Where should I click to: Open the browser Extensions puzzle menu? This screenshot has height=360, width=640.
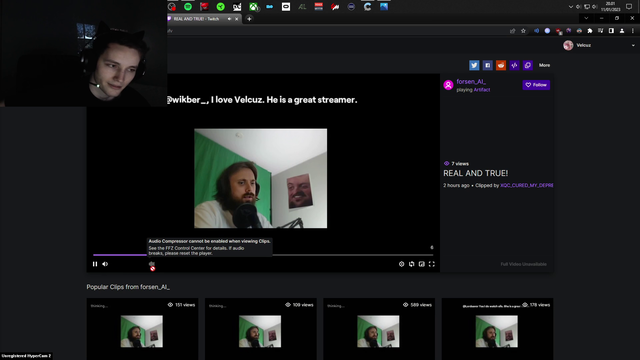click(590, 31)
